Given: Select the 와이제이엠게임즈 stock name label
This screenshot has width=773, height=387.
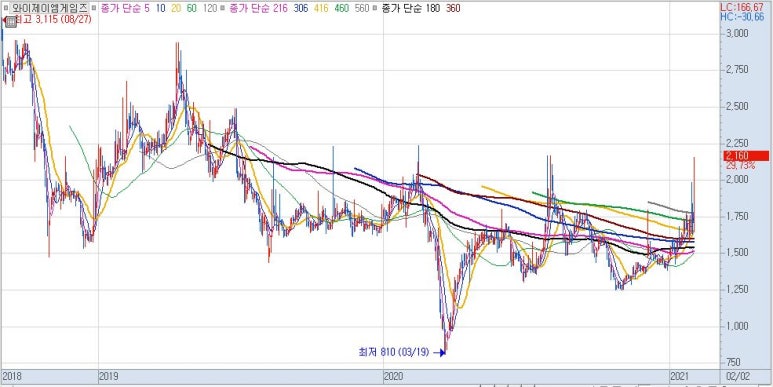Looking at the screenshot, I should click(x=49, y=8).
